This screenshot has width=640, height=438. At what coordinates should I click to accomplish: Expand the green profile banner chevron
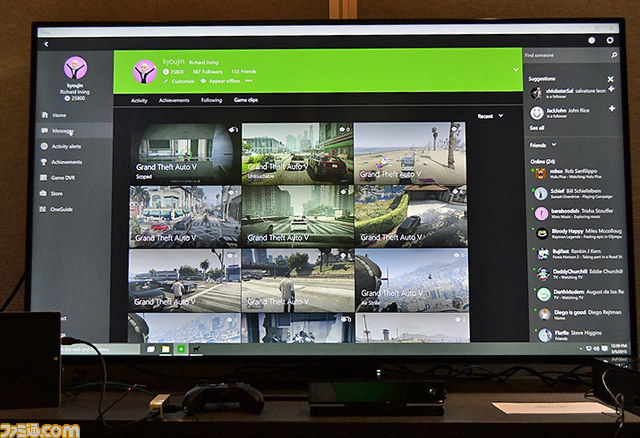pos(516,70)
